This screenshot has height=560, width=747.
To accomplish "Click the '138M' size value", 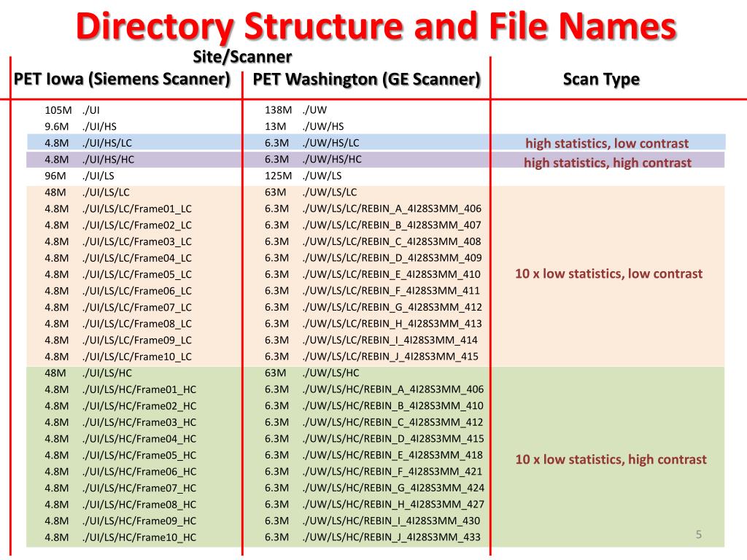I will (278, 110).
